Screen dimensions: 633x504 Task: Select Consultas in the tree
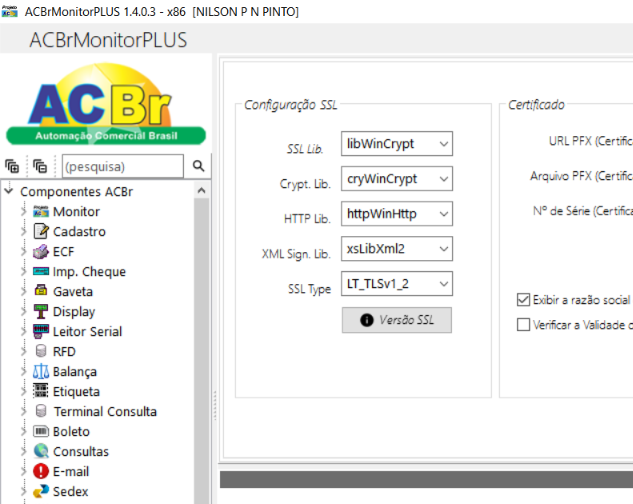[x=81, y=451]
